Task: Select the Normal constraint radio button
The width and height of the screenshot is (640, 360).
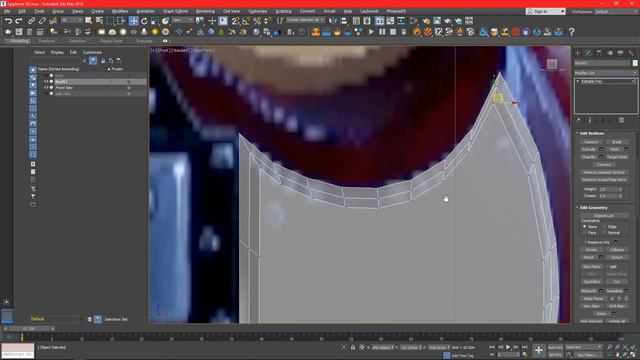Action: click(604, 232)
